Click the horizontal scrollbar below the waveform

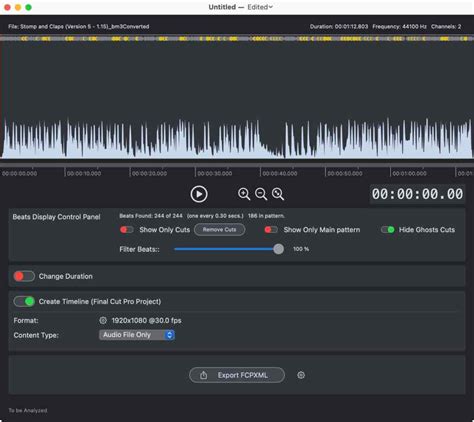click(x=237, y=165)
